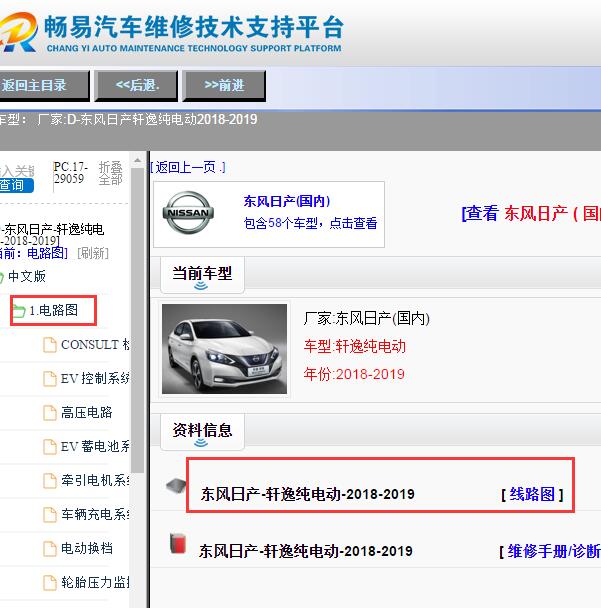Open the 车辆充电系统 tree document
601x608 pixels.
point(95,515)
